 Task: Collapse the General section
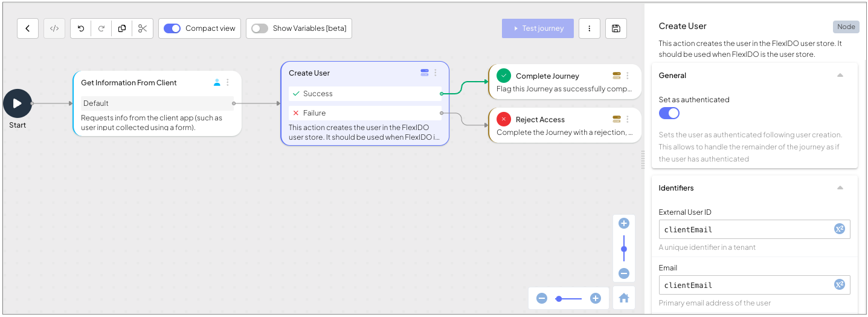click(840, 76)
